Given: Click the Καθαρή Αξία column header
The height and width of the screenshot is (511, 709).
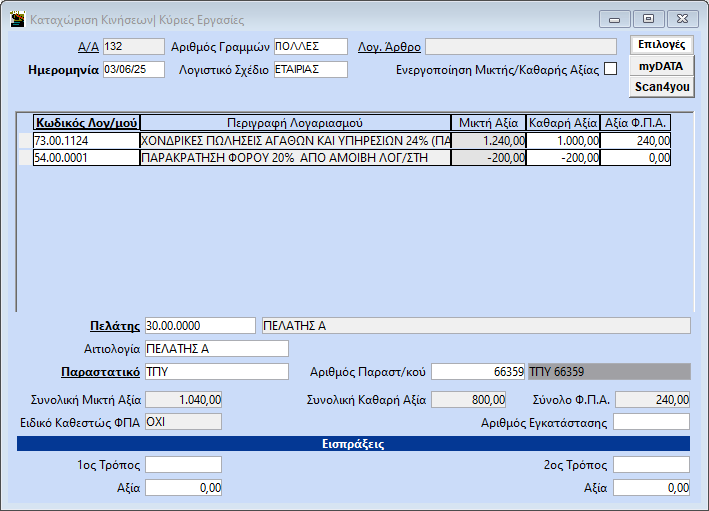Looking at the screenshot, I should coord(563,123).
